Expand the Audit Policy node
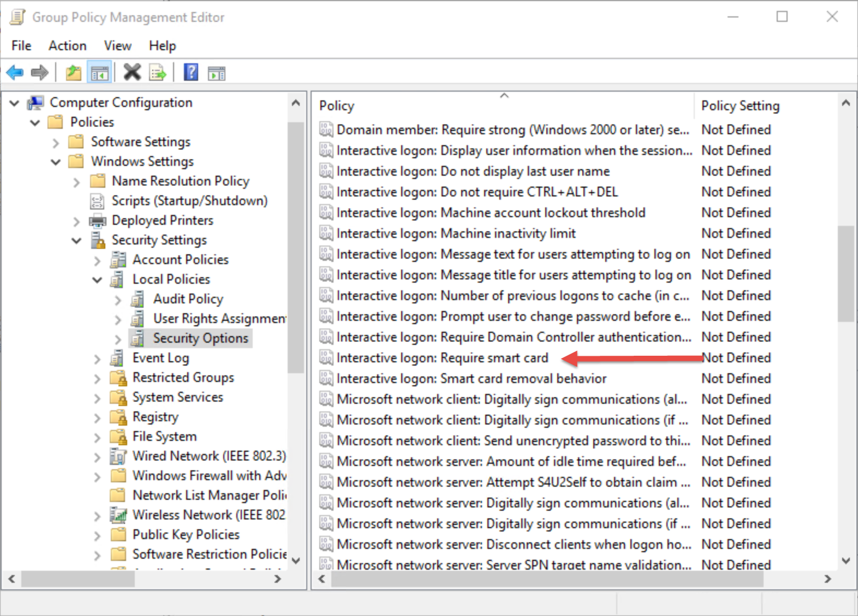 click(118, 300)
